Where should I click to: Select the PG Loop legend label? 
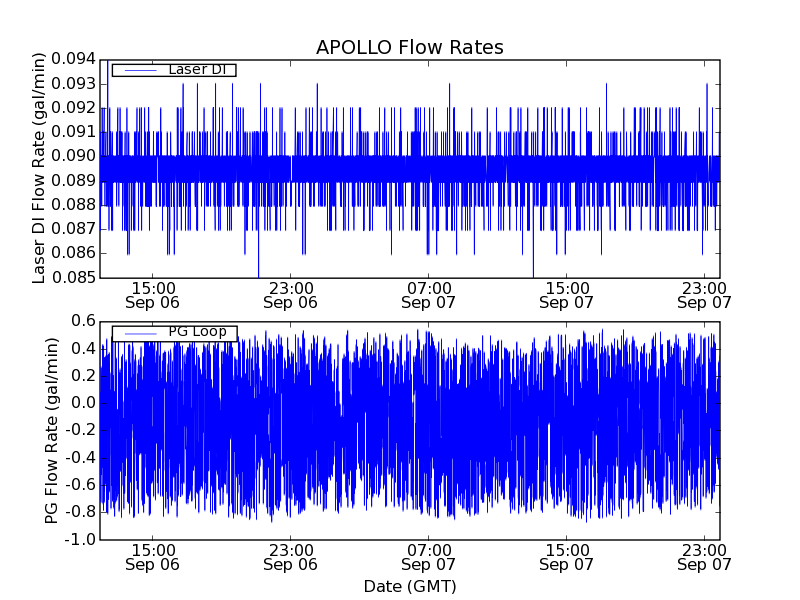[198, 333]
